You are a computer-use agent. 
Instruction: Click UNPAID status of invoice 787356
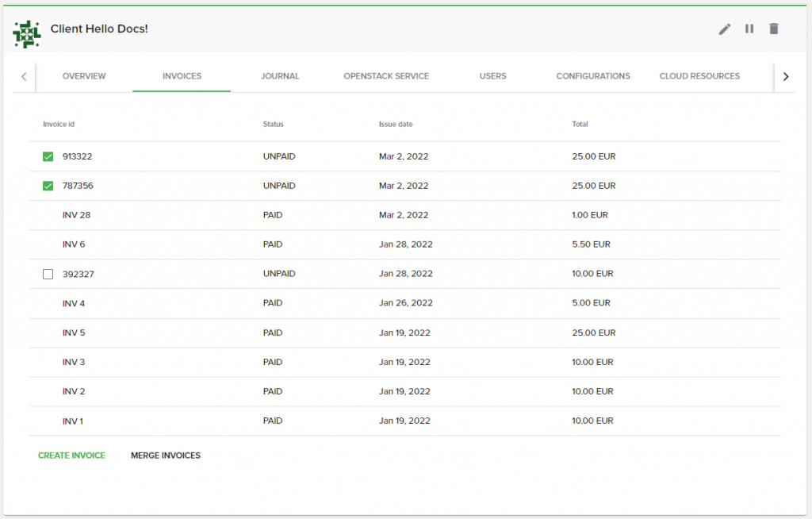(x=279, y=186)
